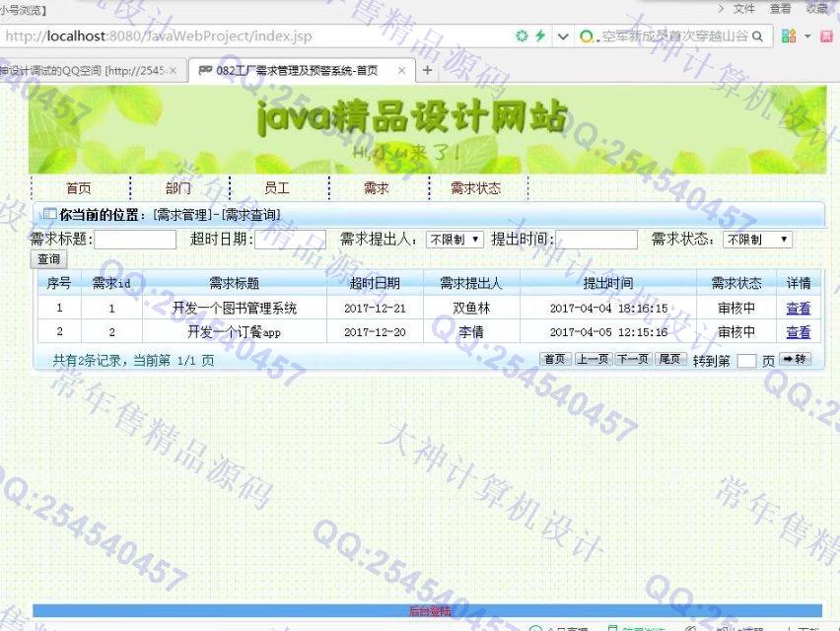The image size is (840, 631).
Task: Click the browser search box
Action: pos(672,35)
